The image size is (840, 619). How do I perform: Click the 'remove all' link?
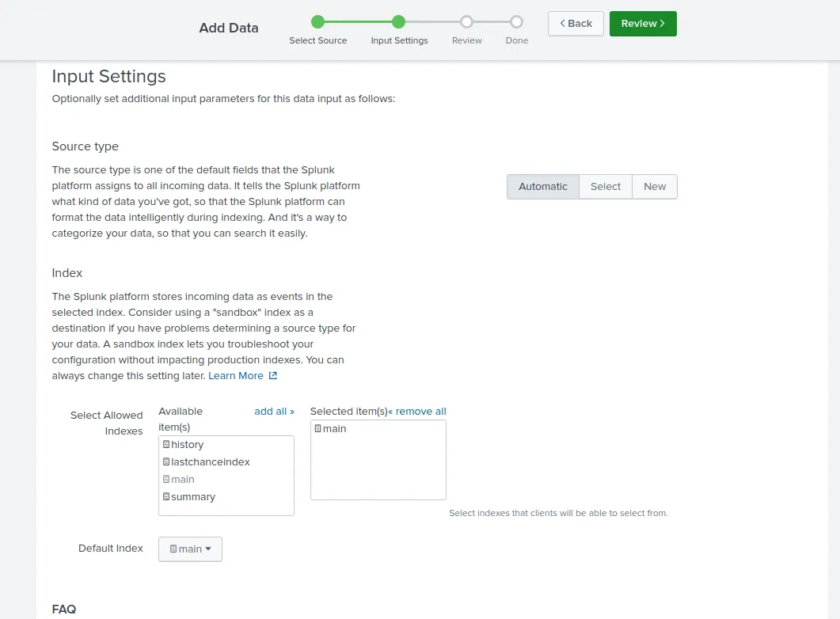click(x=417, y=412)
